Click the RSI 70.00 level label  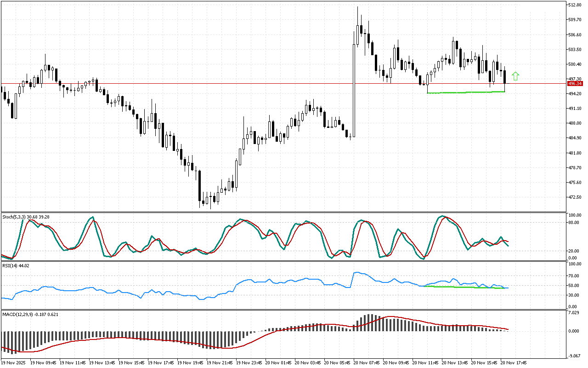point(574,276)
